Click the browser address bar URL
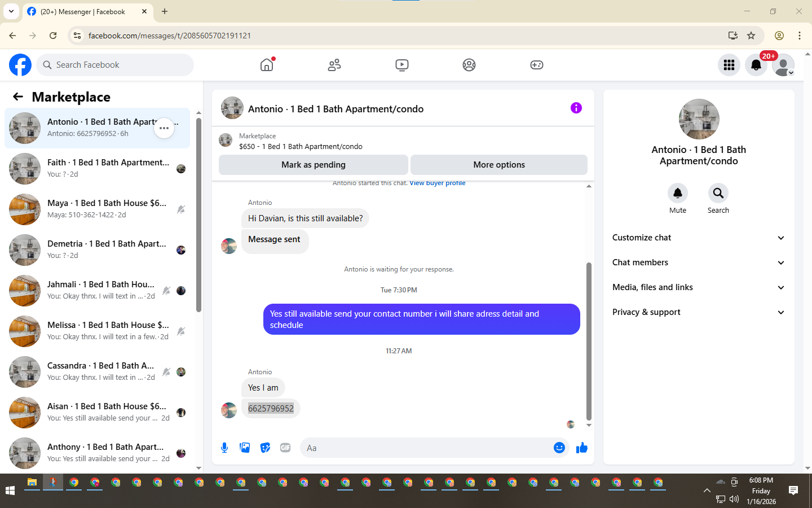The height and width of the screenshot is (508, 812). pyautogui.click(x=170, y=36)
